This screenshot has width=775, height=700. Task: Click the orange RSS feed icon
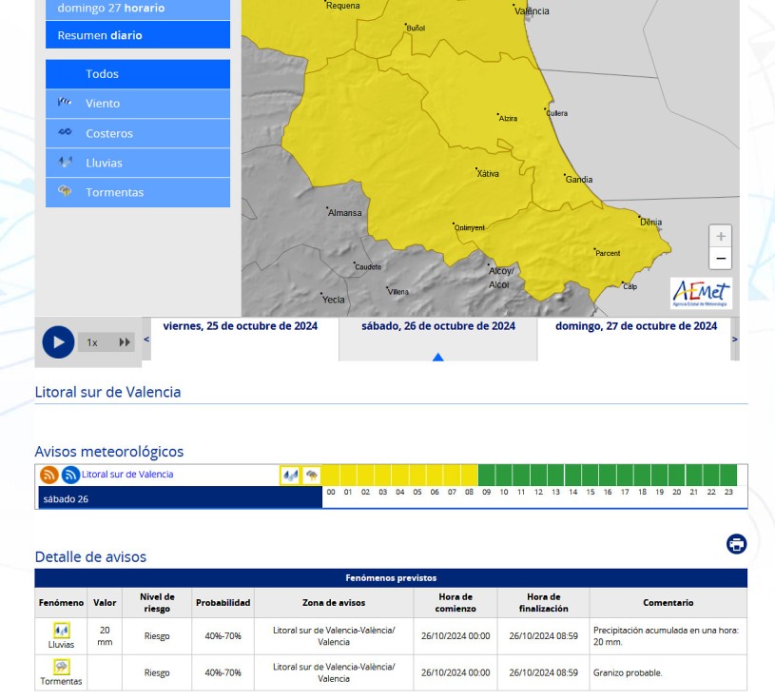49,475
